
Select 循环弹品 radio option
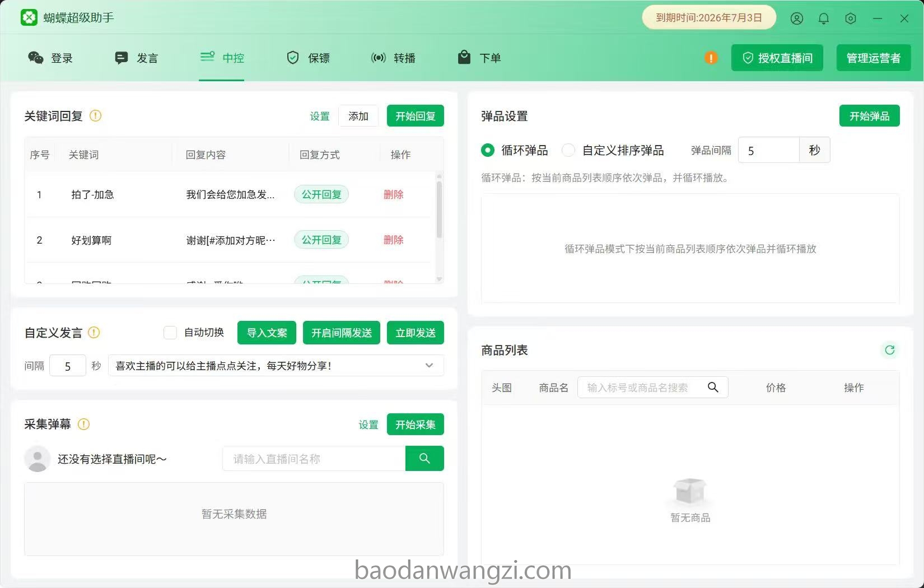click(488, 150)
